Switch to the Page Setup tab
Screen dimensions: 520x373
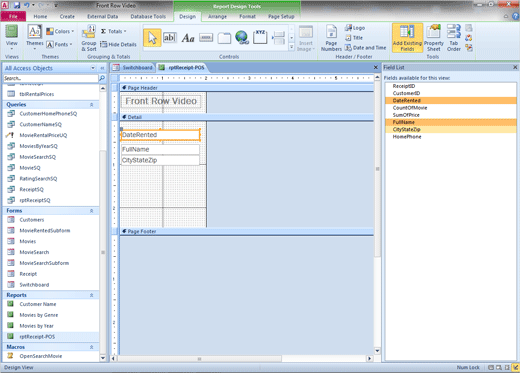281,16
